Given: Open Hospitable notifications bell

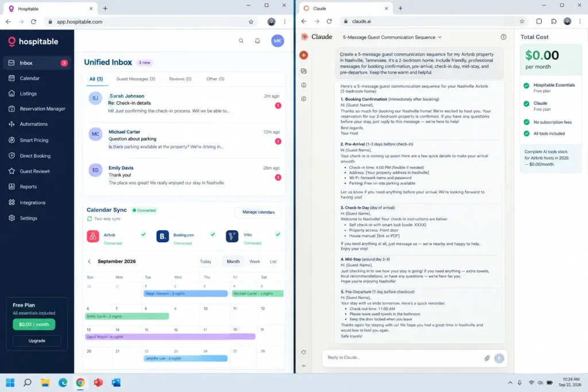Looking at the screenshot, I should click(257, 41).
